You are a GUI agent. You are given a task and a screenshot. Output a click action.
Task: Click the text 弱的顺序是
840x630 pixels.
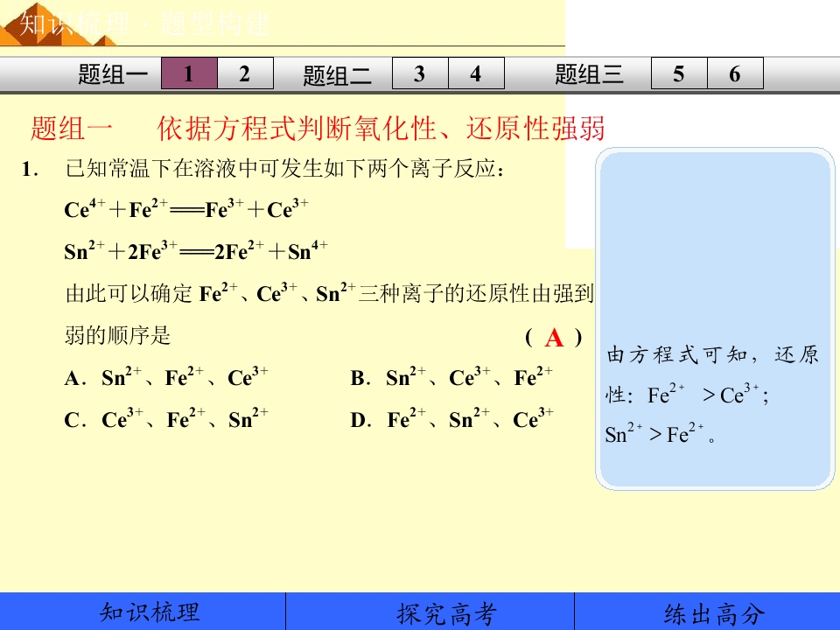[117, 336]
